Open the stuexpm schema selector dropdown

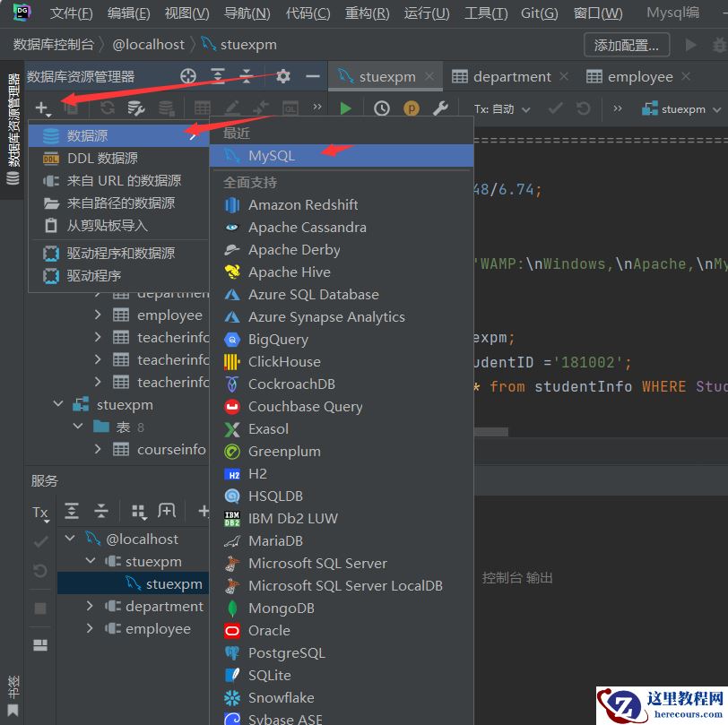coord(681,109)
